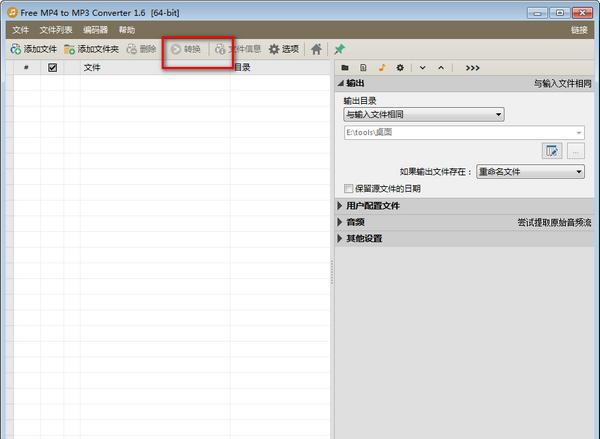Open the 文件 menu
This screenshot has width=600, height=439.
click(x=20, y=30)
